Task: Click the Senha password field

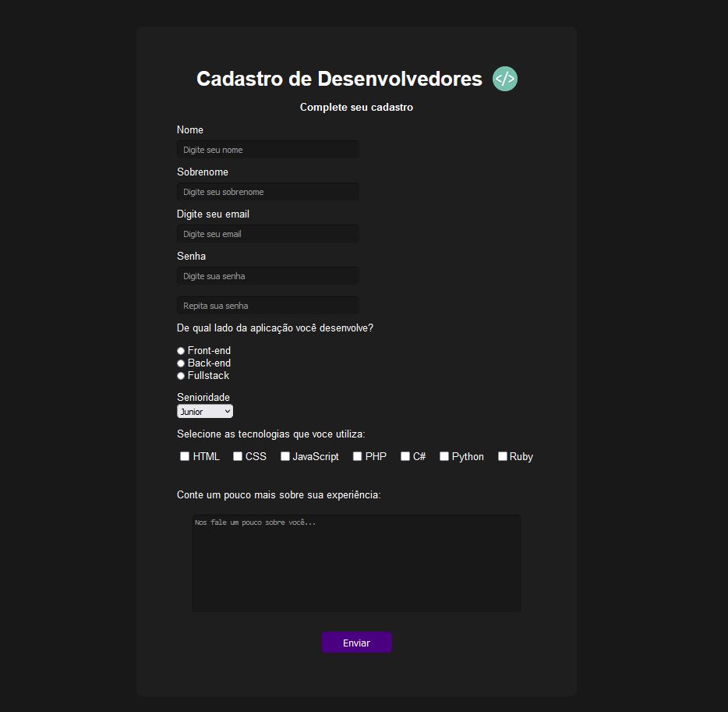Action: point(267,275)
